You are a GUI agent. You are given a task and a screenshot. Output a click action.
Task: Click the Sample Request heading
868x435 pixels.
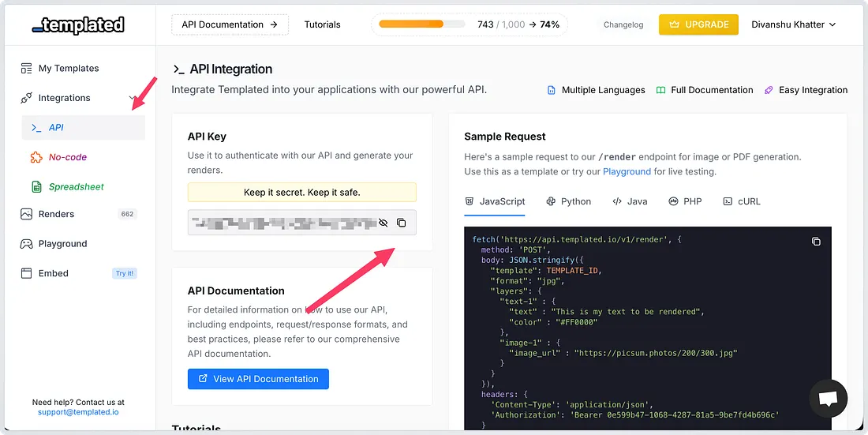click(505, 137)
